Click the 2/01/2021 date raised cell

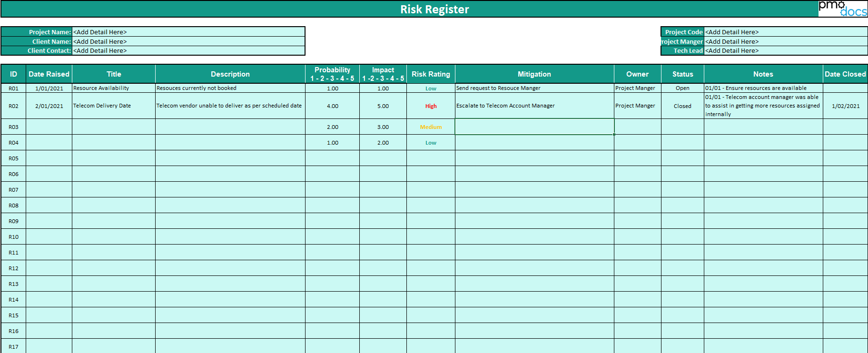tap(49, 106)
